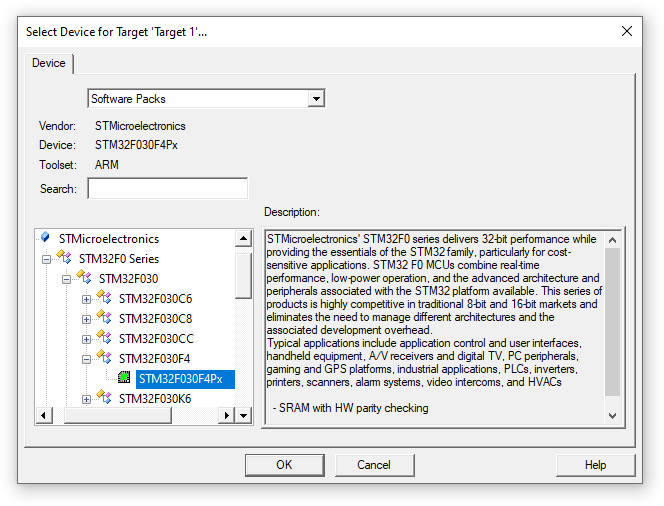
Task: Select the Device tab
Action: [x=49, y=63]
